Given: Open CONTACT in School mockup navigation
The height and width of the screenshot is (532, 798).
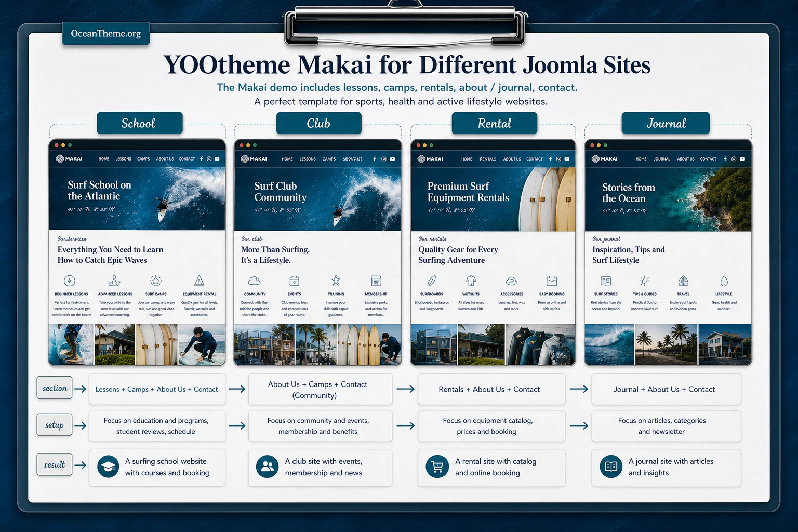Looking at the screenshot, I should click(x=187, y=159).
